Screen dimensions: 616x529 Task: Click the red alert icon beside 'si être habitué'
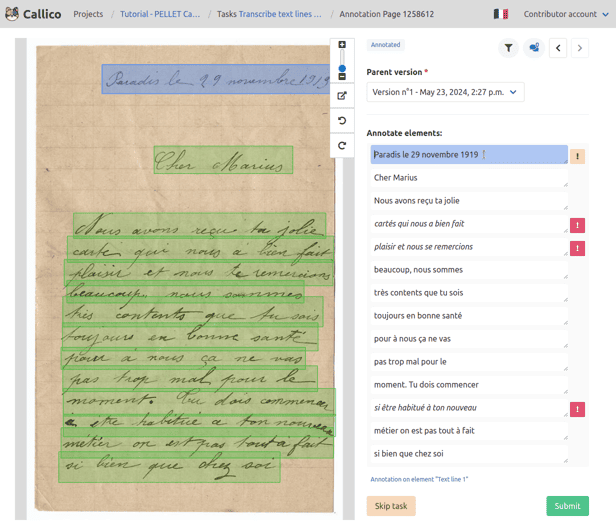click(x=577, y=409)
